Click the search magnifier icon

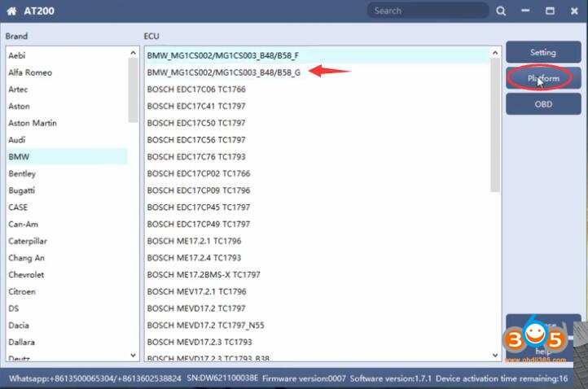tap(501, 11)
